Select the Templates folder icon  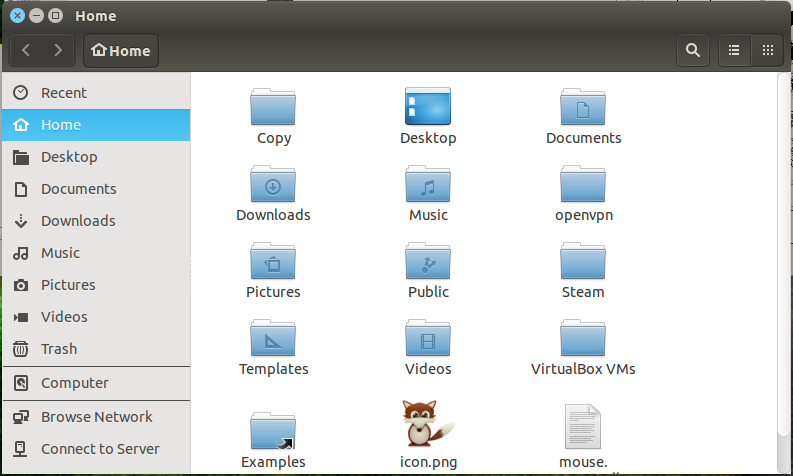273,337
